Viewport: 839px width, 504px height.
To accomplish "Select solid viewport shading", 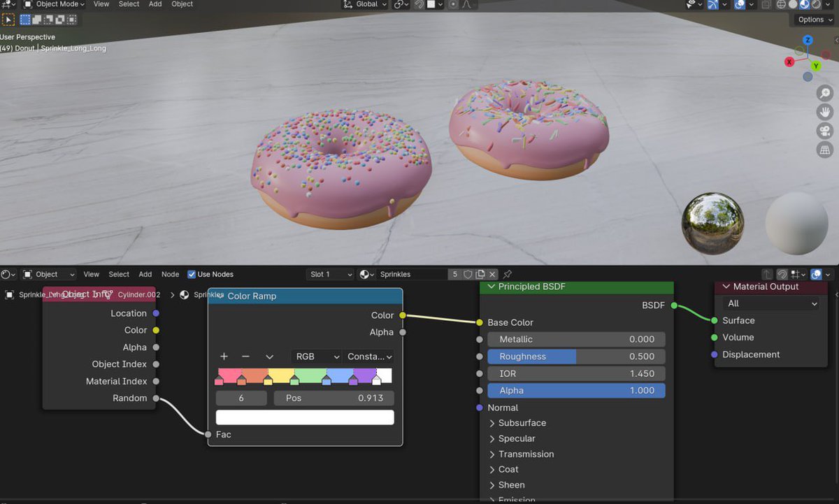I will [792, 4].
